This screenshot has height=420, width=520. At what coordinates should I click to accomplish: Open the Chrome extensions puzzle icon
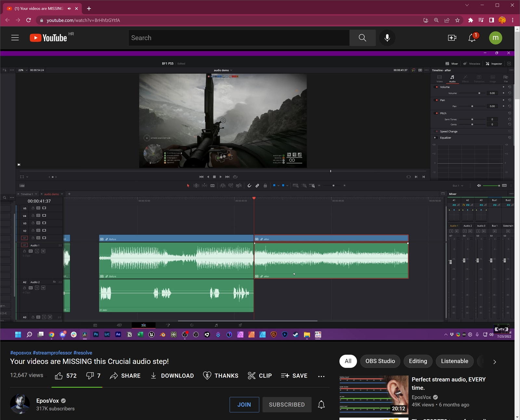tap(470, 20)
